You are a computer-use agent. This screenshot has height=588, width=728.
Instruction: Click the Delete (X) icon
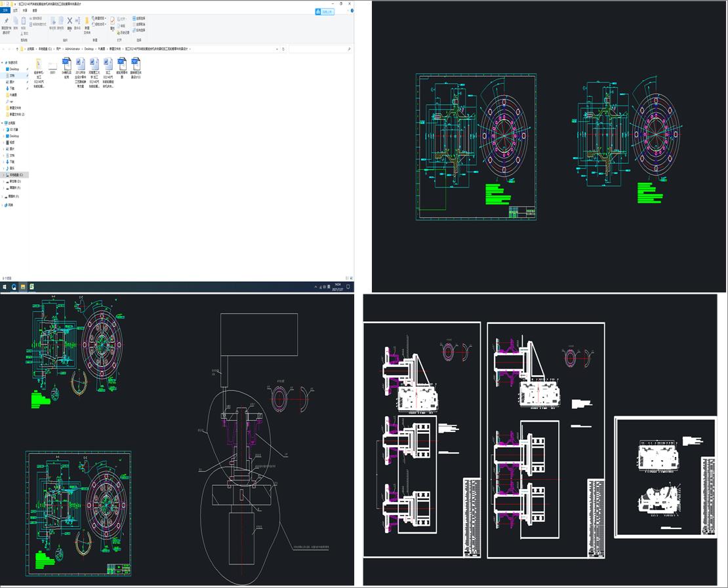tap(70, 21)
